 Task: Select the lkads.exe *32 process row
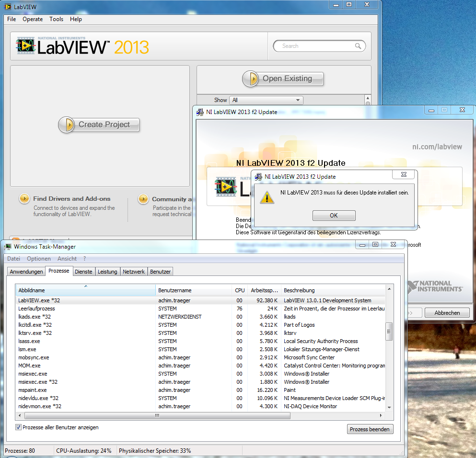point(200,317)
